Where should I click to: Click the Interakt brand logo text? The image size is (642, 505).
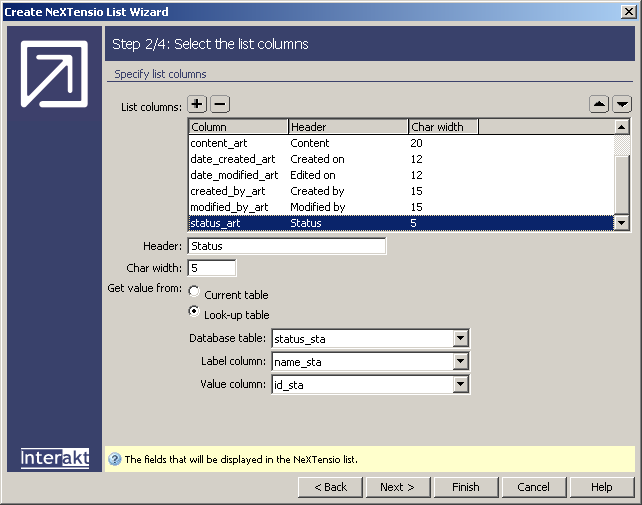point(55,458)
